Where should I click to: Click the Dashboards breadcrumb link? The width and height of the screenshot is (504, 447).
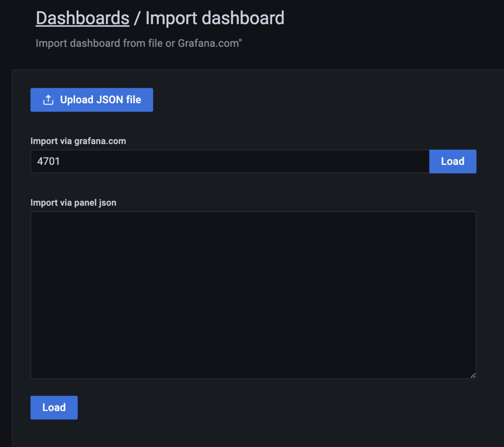pyautogui.click(x=82, y=18)
